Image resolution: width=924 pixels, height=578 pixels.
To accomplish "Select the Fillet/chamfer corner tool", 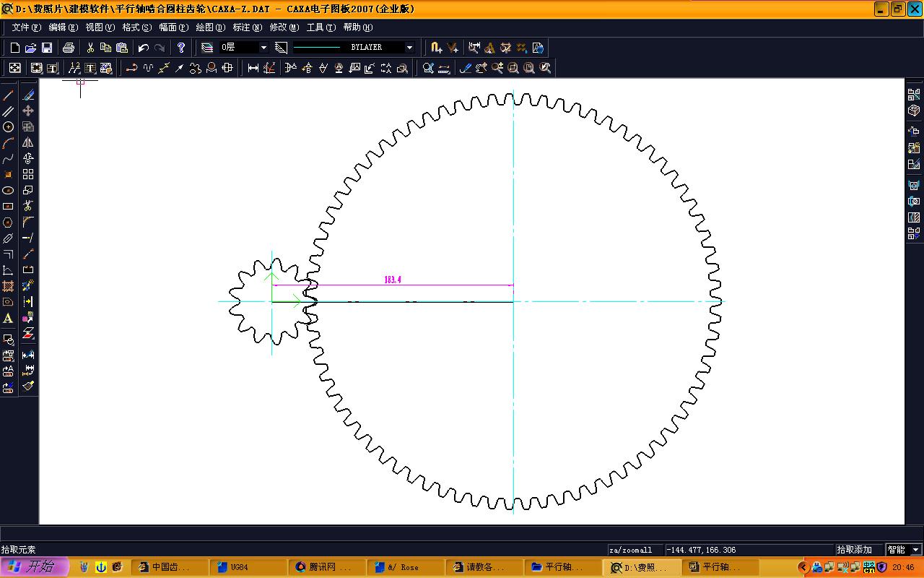I will click(28, 223).
